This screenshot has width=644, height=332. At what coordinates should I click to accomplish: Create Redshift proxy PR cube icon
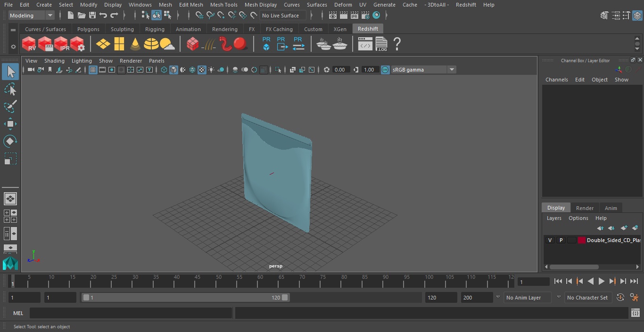tap(266, 44)
